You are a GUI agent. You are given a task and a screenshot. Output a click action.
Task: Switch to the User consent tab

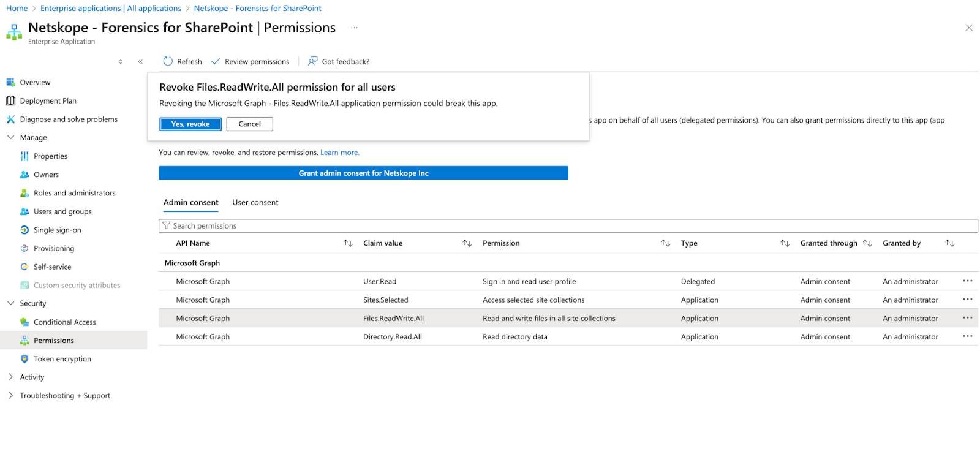255,202
